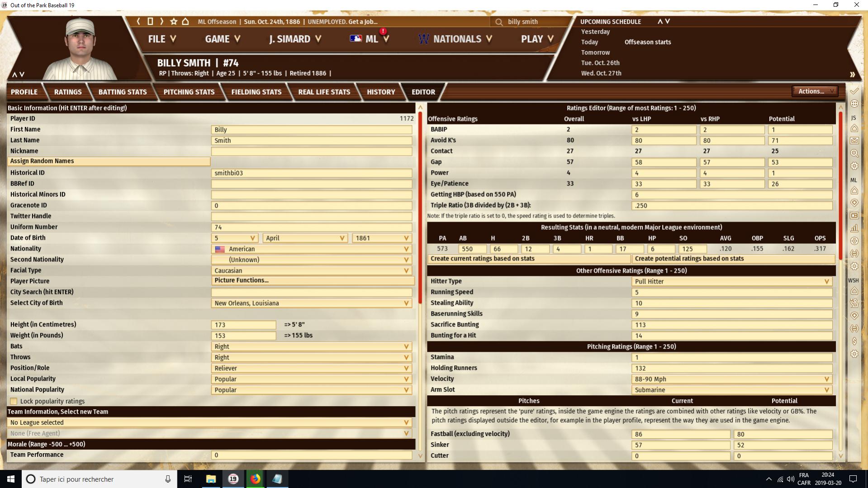Click the Uniform Number field
The width and height of the screenshot is (868, 488).
tap(312, 227)
